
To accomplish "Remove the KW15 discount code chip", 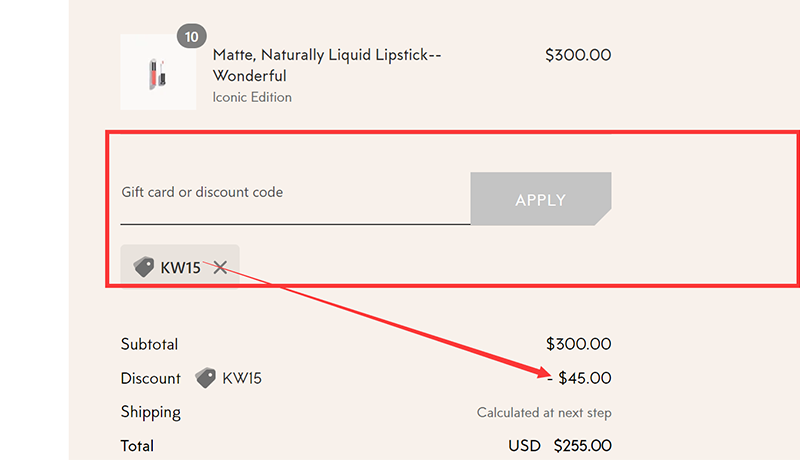I will point(220,268).
